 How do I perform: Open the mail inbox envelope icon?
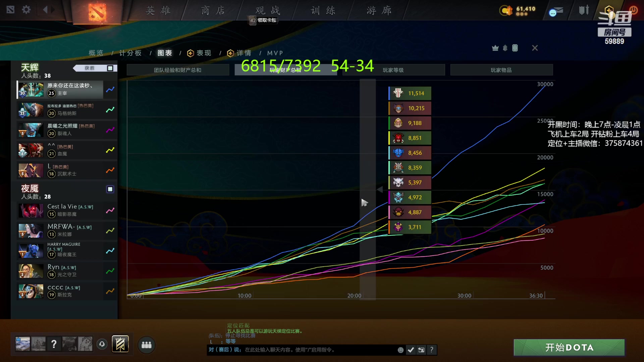[556, 12]
